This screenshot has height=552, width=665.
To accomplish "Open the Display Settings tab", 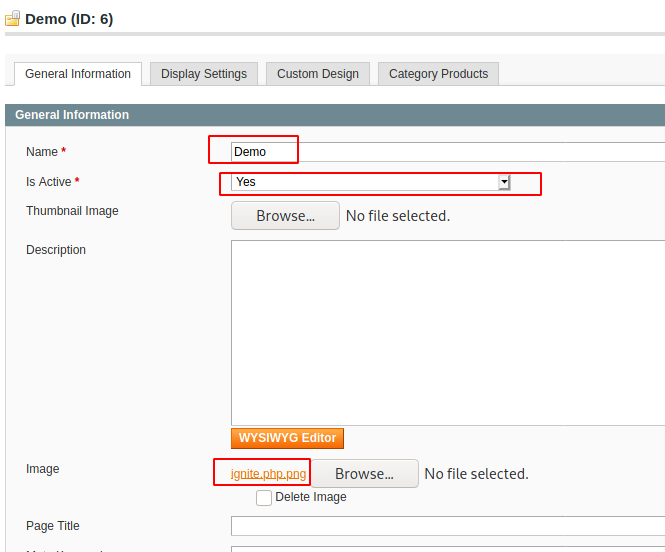I will [x=204, y=74].
